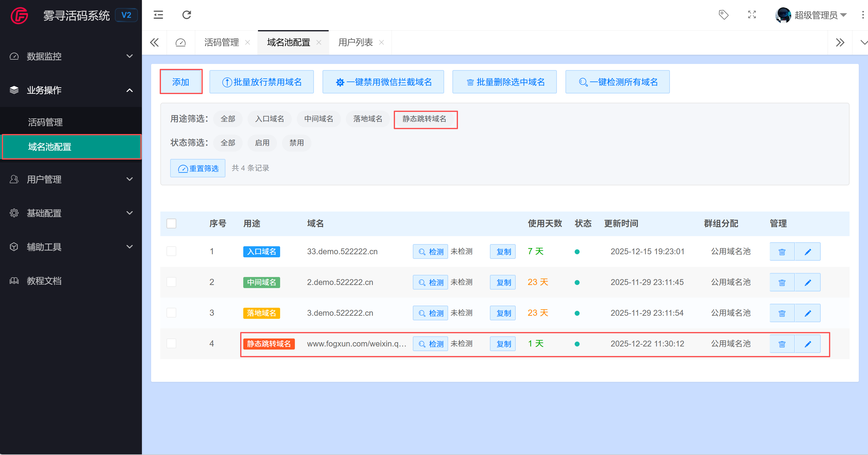Delete the 2.demo.522222.cn domain with trash icon
Screen dimensions: 868x455
point(782,282)
